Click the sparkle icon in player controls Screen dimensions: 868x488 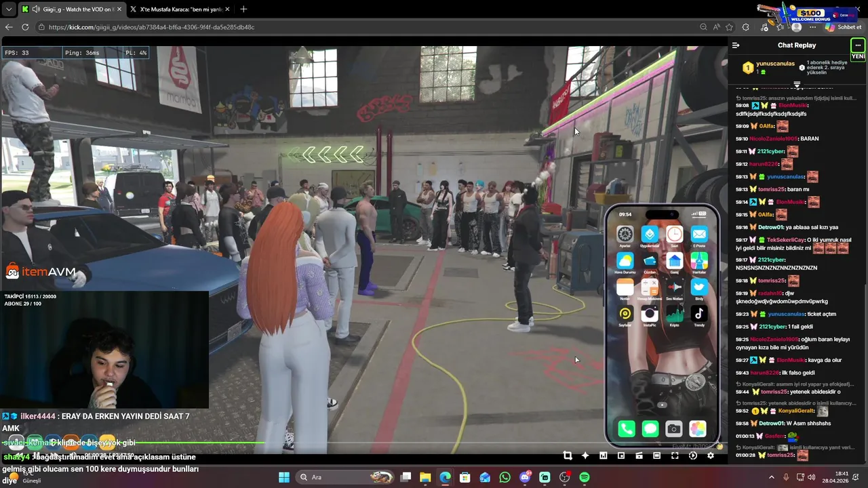click(585, 455)
